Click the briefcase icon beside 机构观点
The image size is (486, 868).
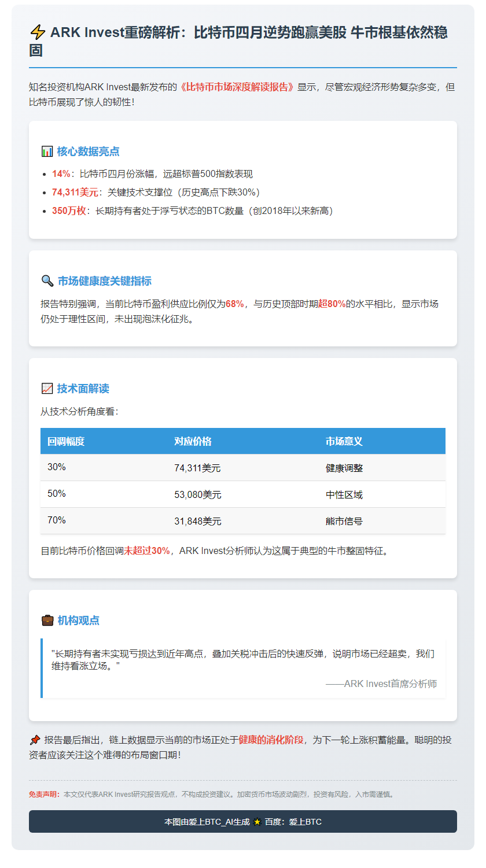[x=47, y=620]
